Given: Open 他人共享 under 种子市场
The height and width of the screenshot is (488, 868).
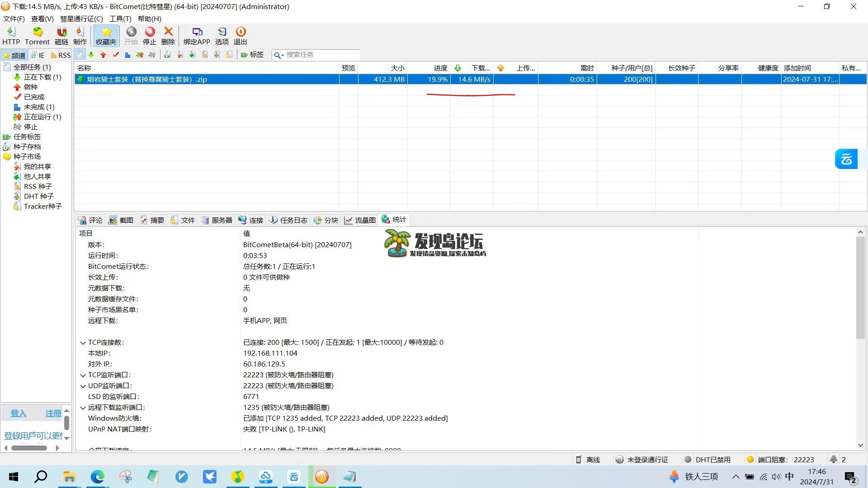Looking at the screenshot, I should click(x=38, y=176).
